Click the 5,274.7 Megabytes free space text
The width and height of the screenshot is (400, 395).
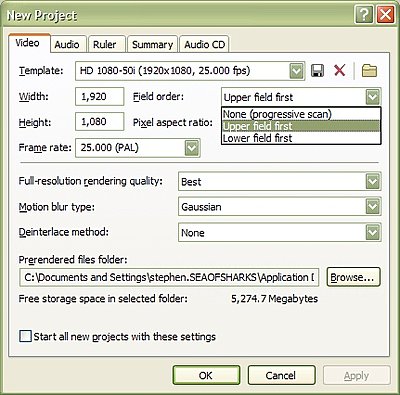click(274, 299)
